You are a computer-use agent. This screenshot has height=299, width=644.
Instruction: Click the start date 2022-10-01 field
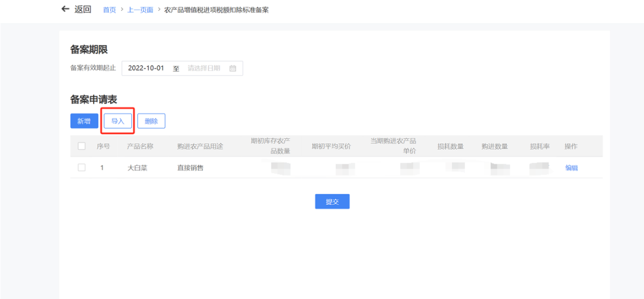pos(146,68)
